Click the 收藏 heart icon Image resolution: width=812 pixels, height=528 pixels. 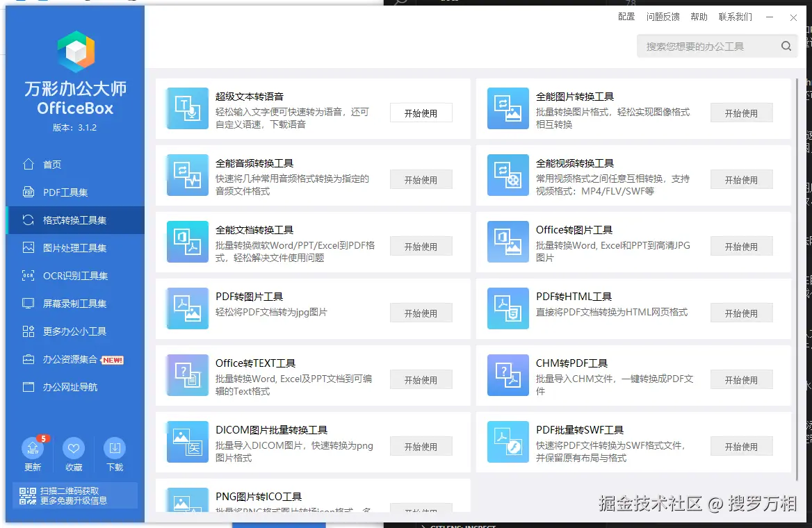tap(74, 449)
